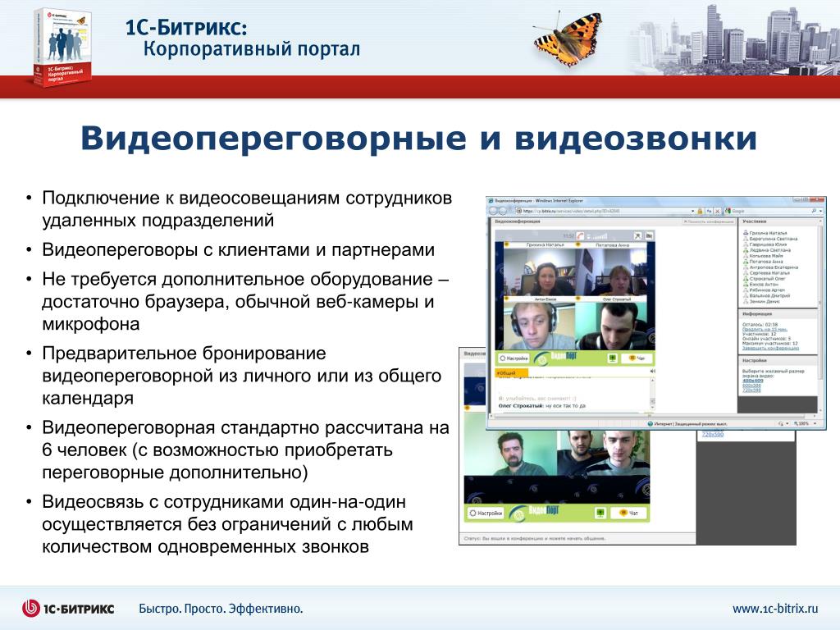
Task: Click www.1c-bitrix.ru footer link
Action: [775, 609]
